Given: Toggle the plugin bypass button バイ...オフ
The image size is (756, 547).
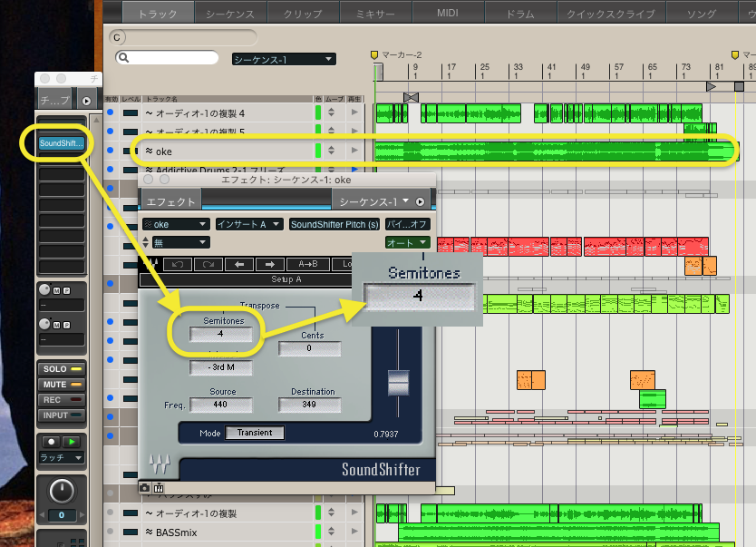Looking at the screenshot, I should coord(408,224).
